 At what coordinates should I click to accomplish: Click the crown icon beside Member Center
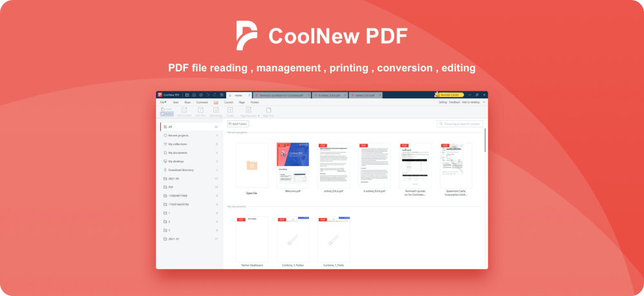[x=437, y=95]
